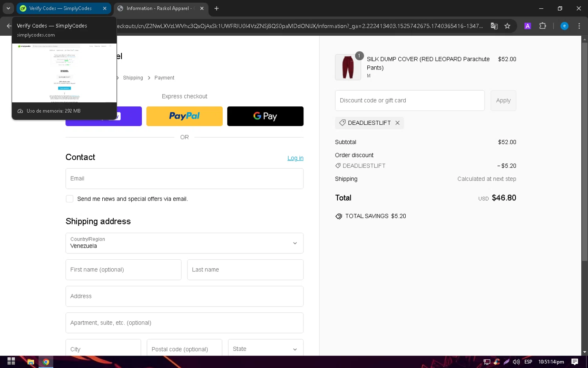Open the extensions puzzle icon

(543, 26)
